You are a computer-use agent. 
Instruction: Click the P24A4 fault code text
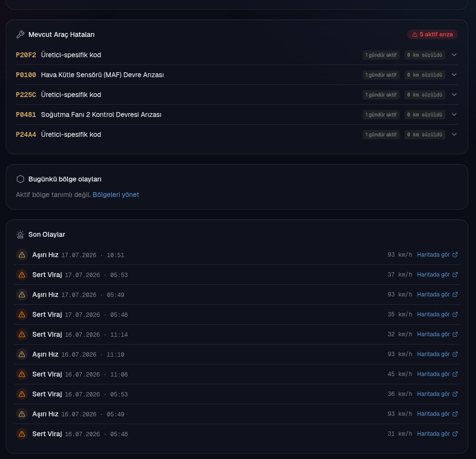26,134
